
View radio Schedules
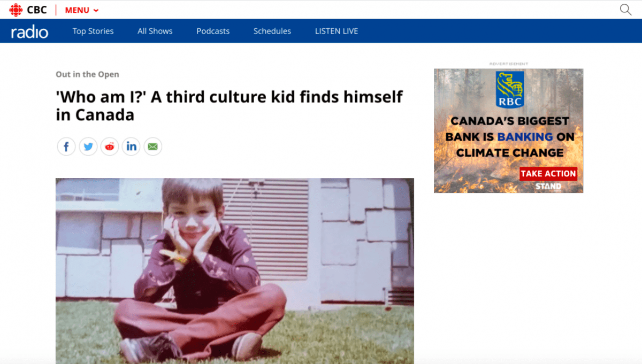coord(272,31)
